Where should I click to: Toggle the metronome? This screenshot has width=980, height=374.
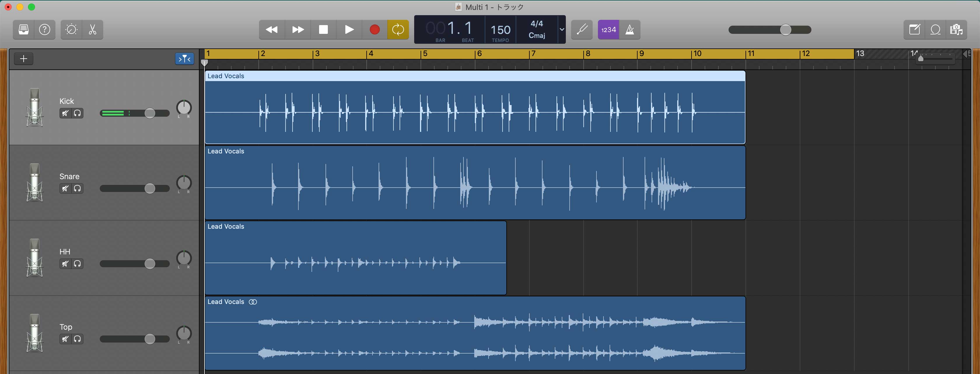click(630, 30)
